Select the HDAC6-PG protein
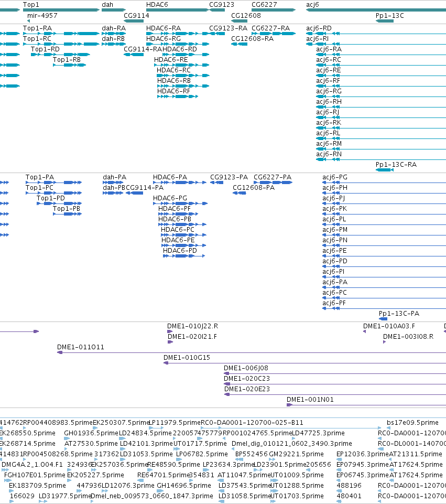The image size is (446, 504). point(180,203)
